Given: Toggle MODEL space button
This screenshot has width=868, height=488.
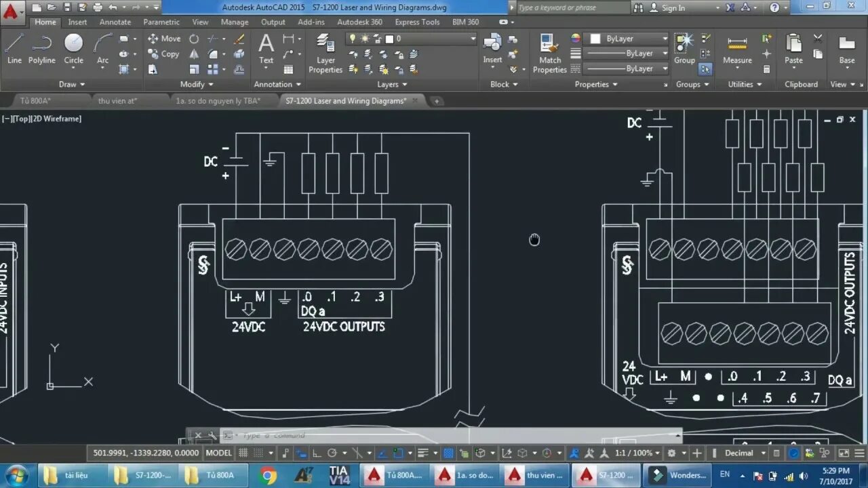Looking at the screenshot, I should [x=218, y=453].
